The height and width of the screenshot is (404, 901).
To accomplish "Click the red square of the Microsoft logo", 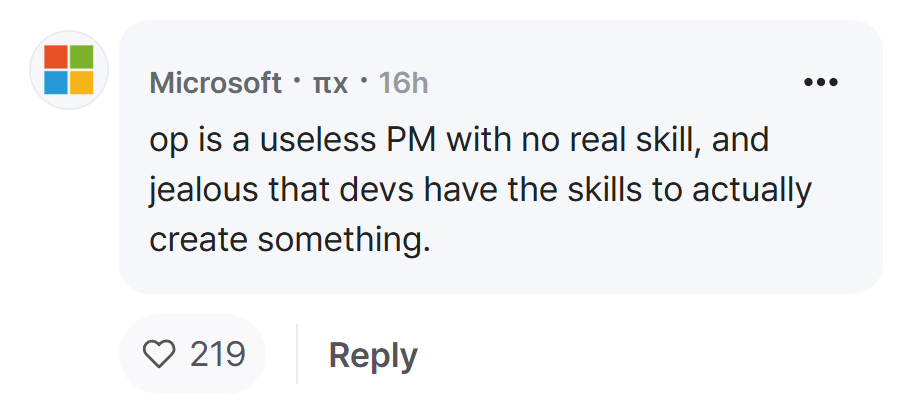I will 56,57.
